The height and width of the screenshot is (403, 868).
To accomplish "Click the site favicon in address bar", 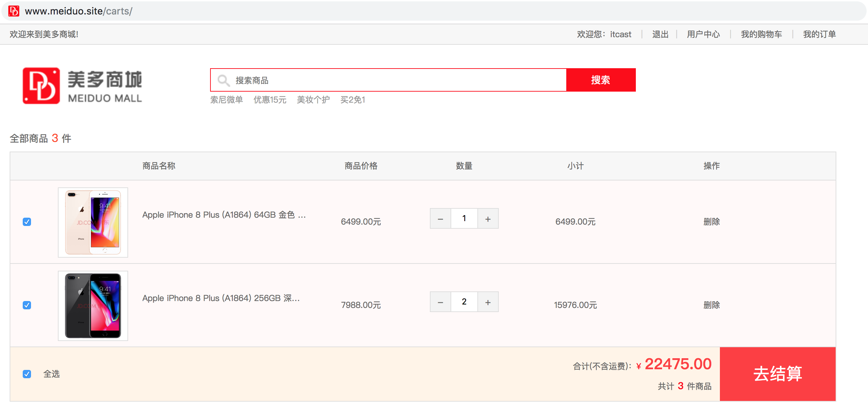I will pyautogui.click(x=14, y=11).
